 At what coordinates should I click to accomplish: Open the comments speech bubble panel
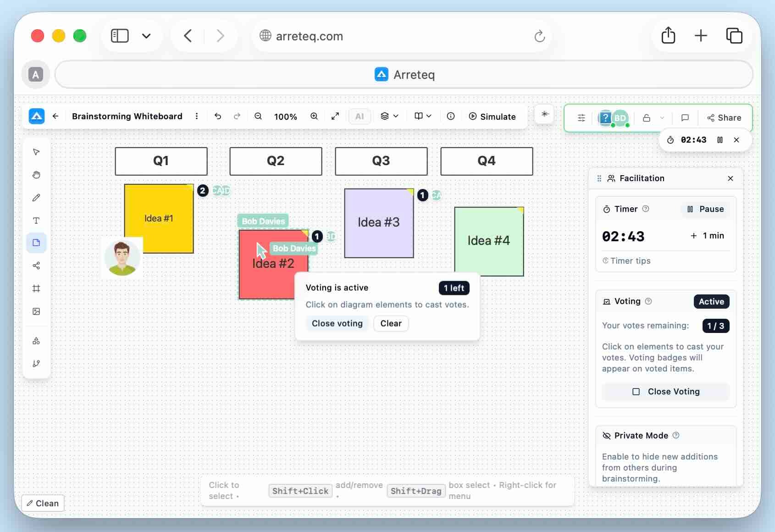pyautogui.click(x=685, y=118)
